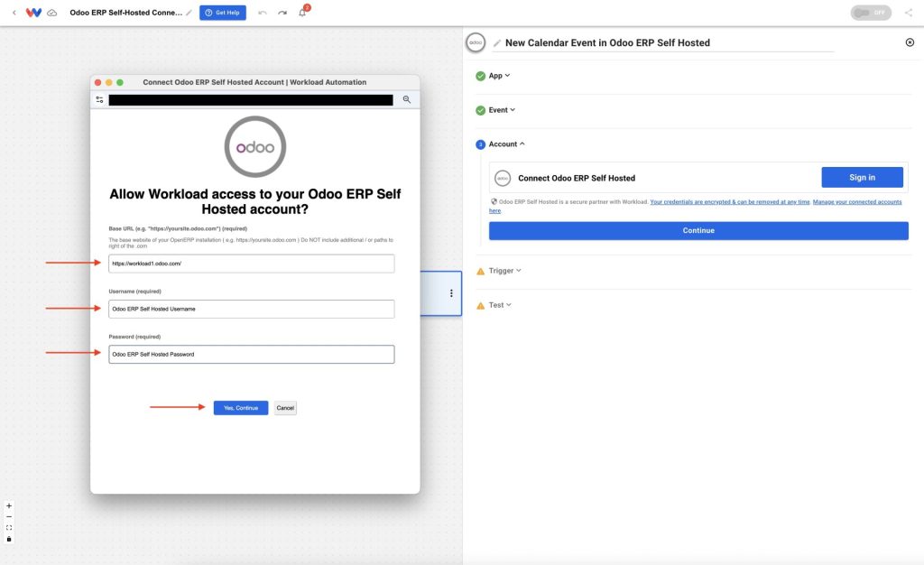Fit canvas to screen
The width and height of the screenshot is (924, 565).
tap(9, 528)
